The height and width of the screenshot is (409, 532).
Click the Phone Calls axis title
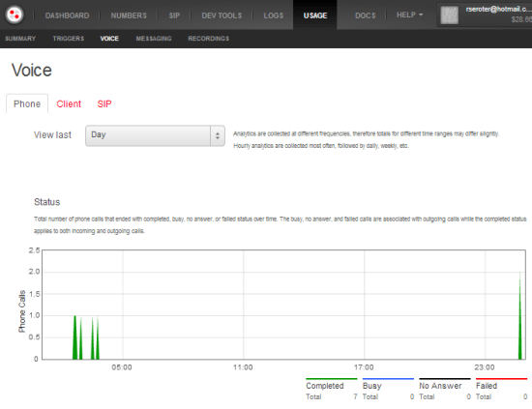click(x=21, y=311)
